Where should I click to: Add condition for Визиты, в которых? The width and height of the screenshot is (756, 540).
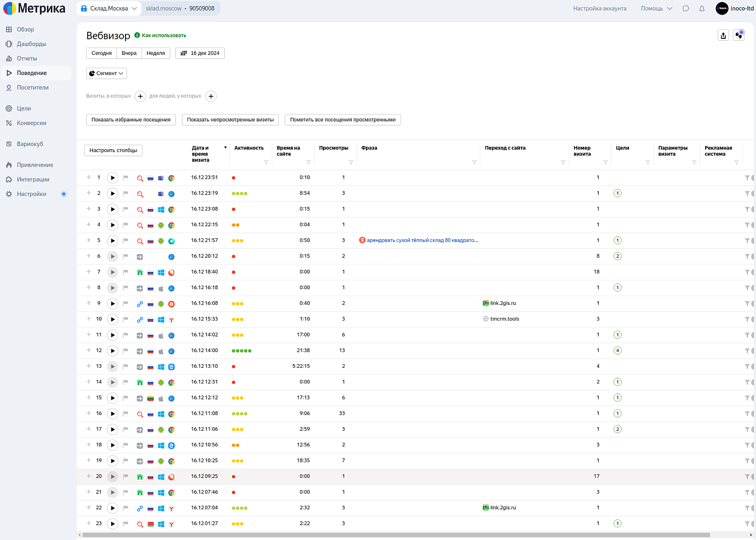point(141,96)
